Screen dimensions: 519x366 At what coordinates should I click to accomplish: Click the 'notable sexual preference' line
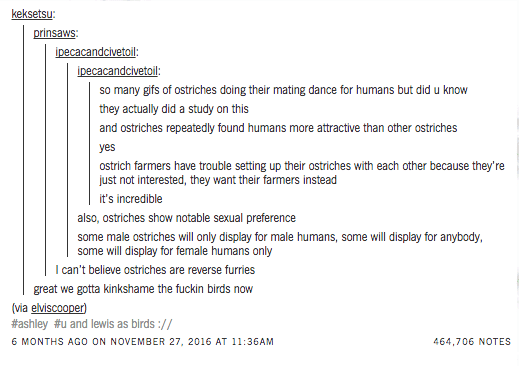[x=186, y=218]
